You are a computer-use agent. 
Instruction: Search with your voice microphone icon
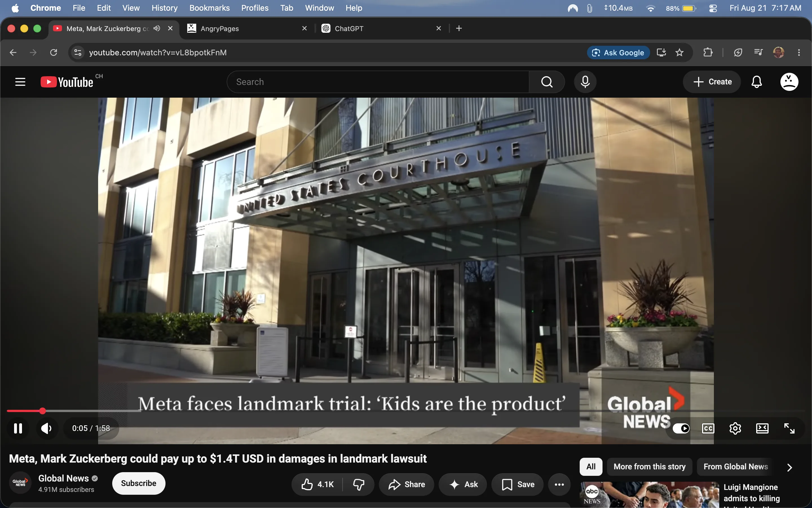(x=585, y=82)
